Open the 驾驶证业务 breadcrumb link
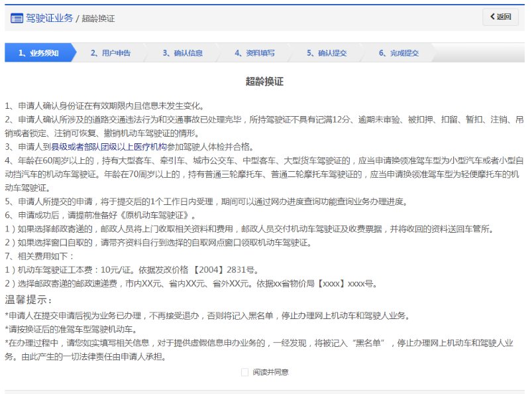Viewport: 532px width, 394px height. point(49,18)
